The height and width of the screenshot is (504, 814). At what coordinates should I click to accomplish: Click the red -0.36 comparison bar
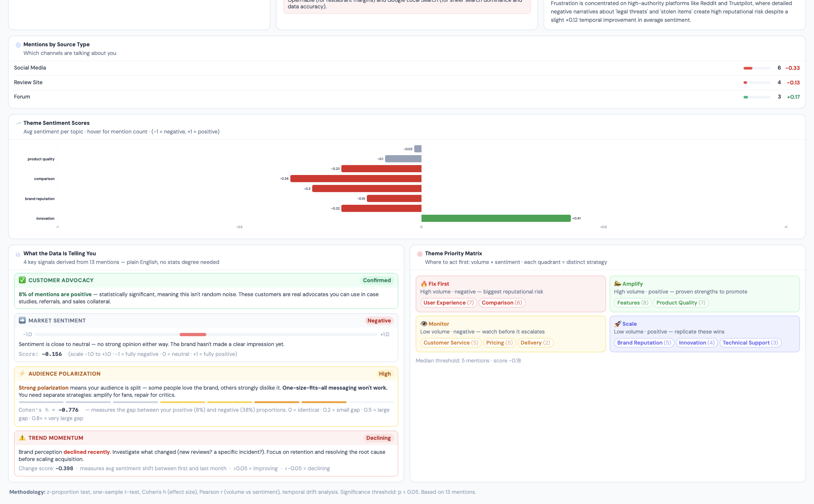[x=356, y=179]
